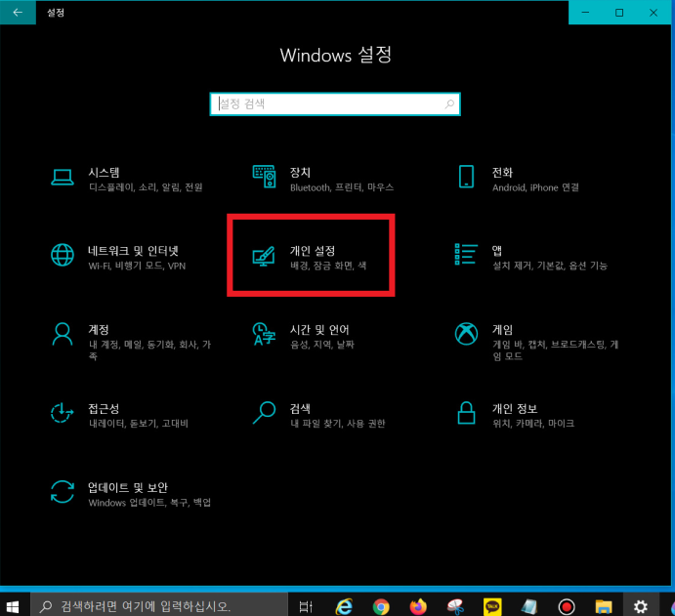Click the Phone settings icon
Image resolution: width=675 pixels, height=616 pixels.
pyautogui.click(x=466, y=177)
